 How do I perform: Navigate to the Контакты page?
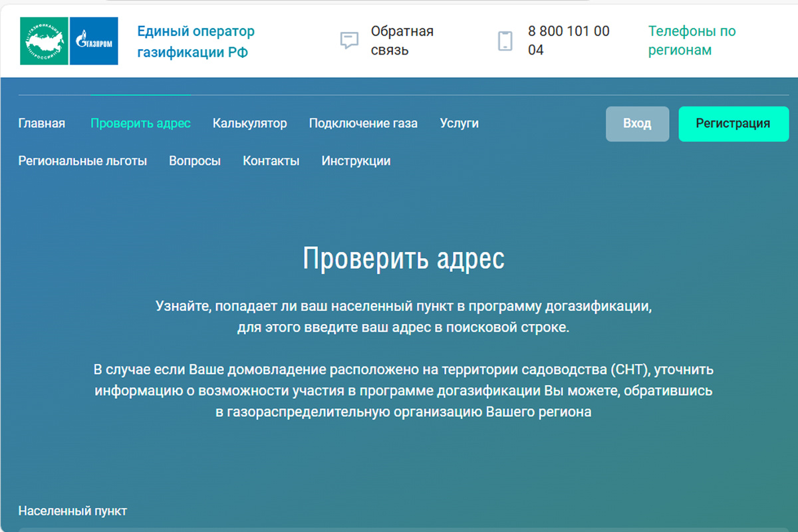click(271, 160)
